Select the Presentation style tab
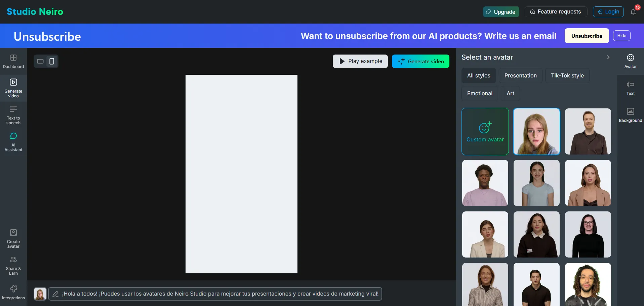 (x=520, y=76)
